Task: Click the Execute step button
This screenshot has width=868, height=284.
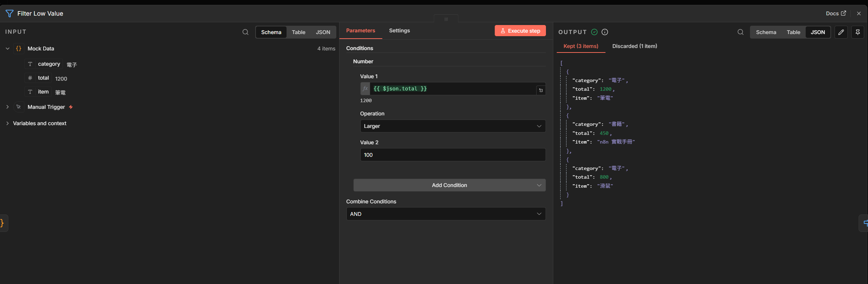Action: [x=520, y=31]
